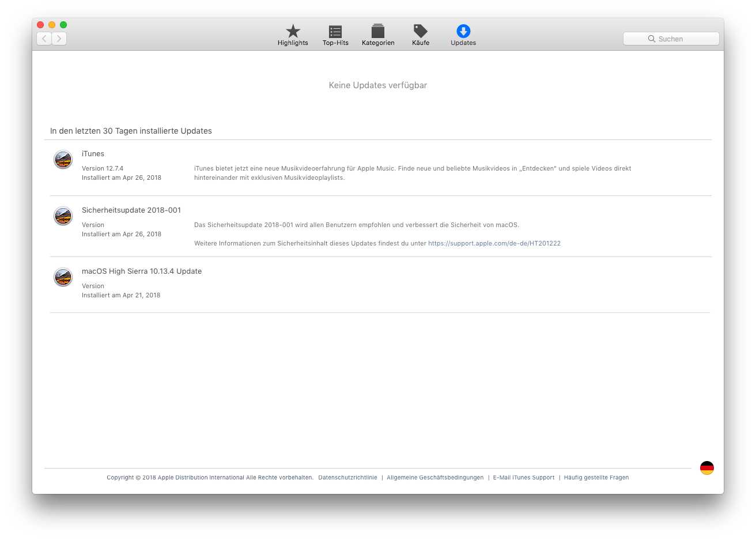Image resolution: width=756 pixels, height=540 pixels.
Task: Open the Käufe tag tab
Action: [x=421, y=35]
